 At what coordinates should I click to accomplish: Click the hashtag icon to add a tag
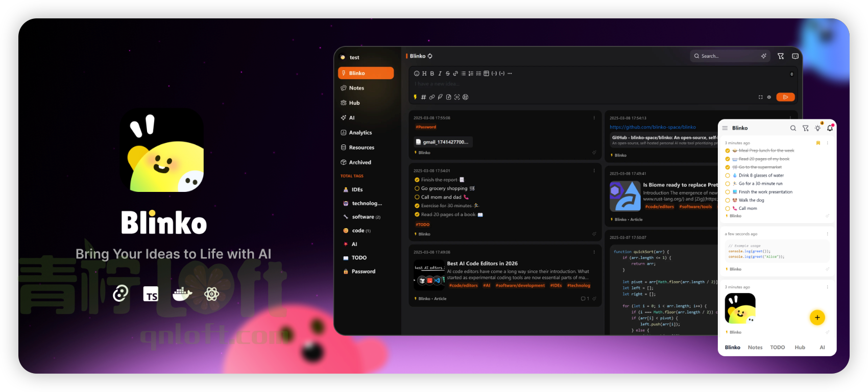[x=423, y=97]
